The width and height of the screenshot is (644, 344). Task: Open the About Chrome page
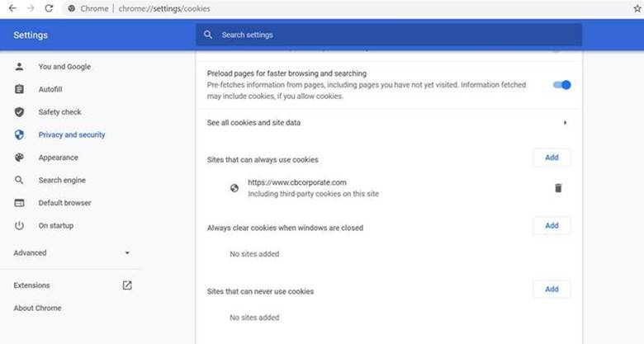click(37, 308)
